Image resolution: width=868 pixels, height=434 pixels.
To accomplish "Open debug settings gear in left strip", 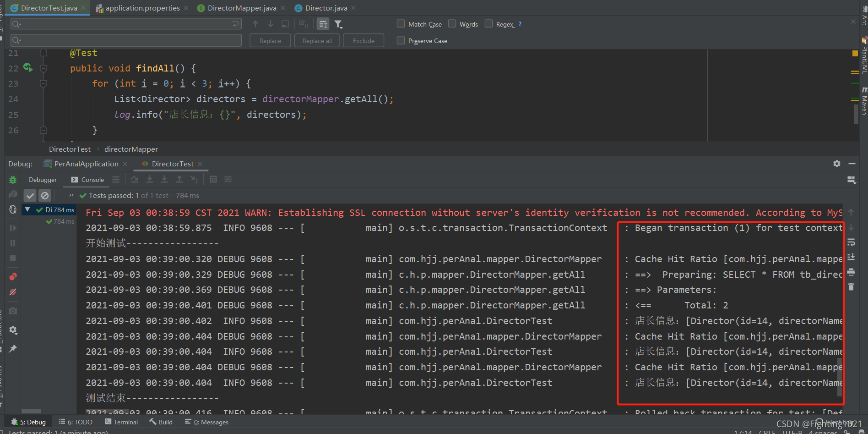I will [x=13, y=330].
